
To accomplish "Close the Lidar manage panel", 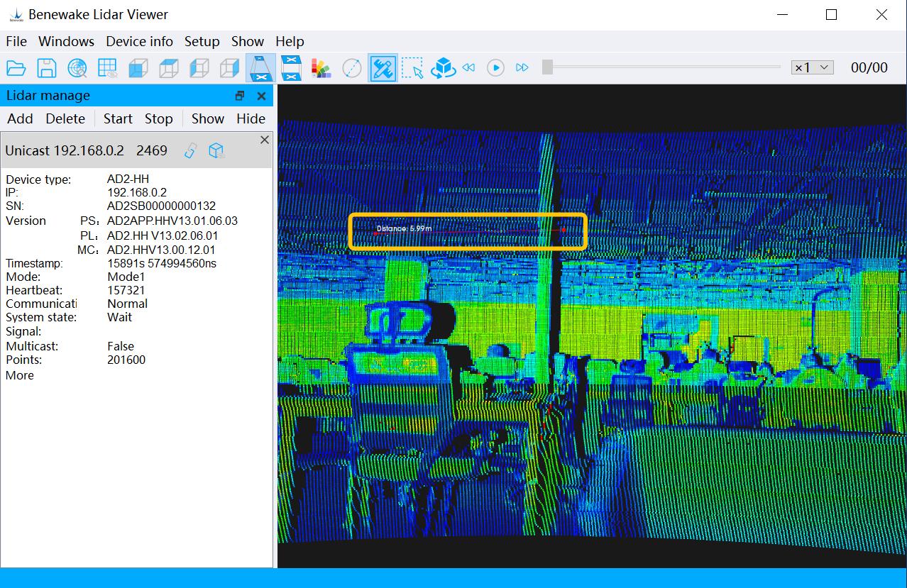I will click(261, 96).
